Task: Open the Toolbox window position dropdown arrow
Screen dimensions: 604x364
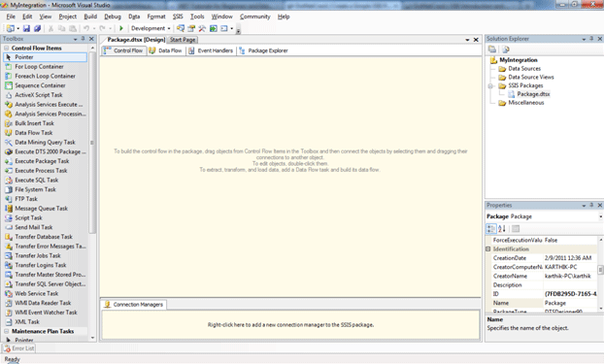Action: [x=76, y=39]
